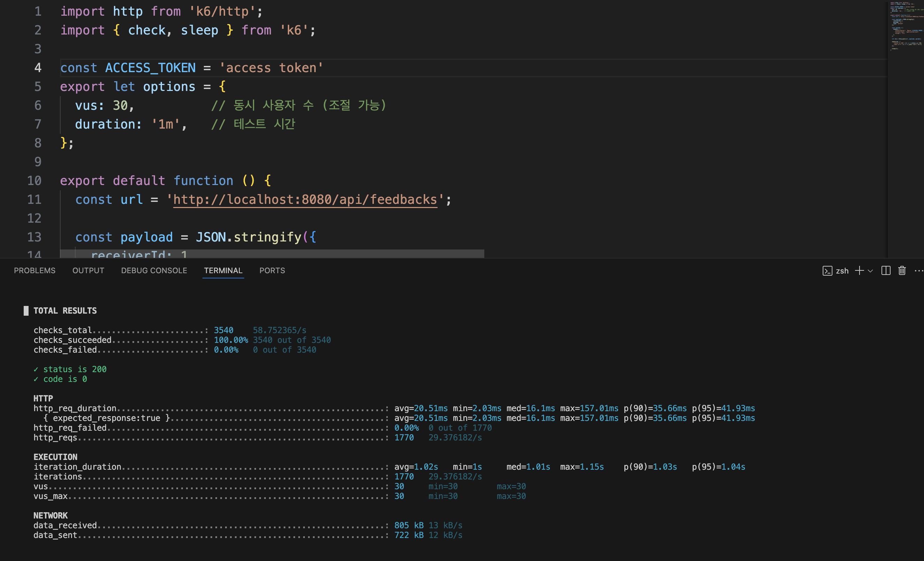Split the terminal panel

[x=886, y=271]
